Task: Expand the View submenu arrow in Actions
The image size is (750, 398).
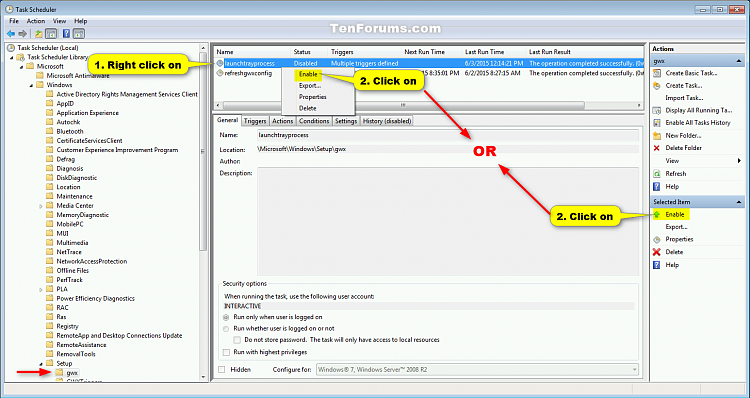Action: [x=739, y=161]
